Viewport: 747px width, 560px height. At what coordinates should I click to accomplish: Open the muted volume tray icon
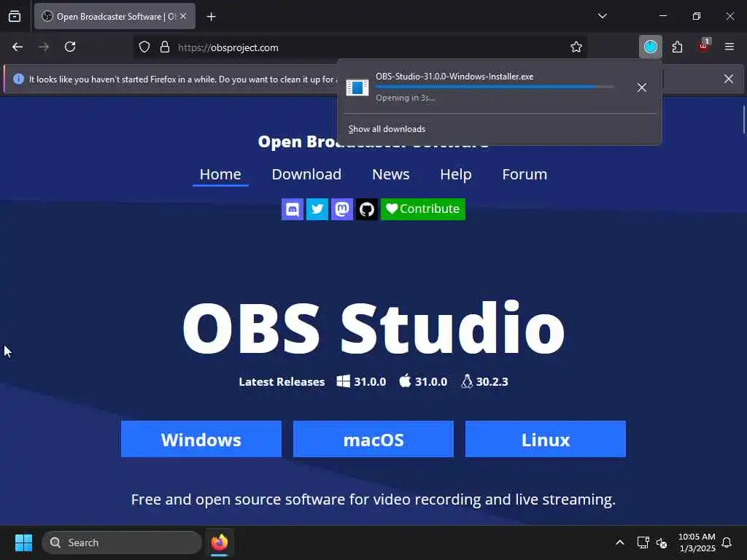[x=661, y=542]
